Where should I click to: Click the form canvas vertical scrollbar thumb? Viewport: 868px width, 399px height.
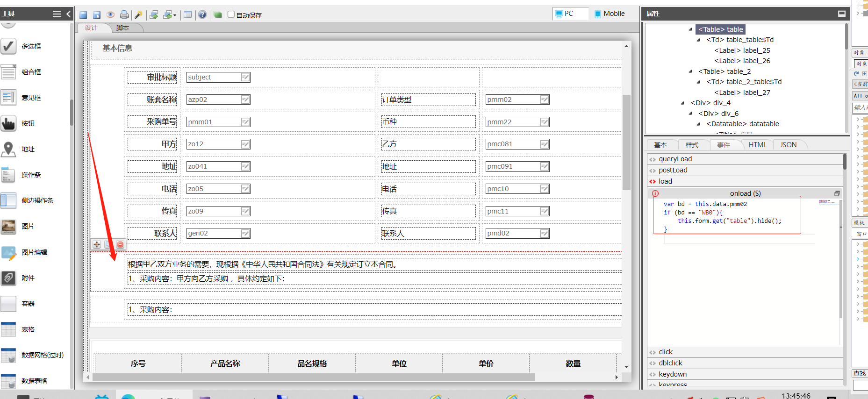(626, 142)
